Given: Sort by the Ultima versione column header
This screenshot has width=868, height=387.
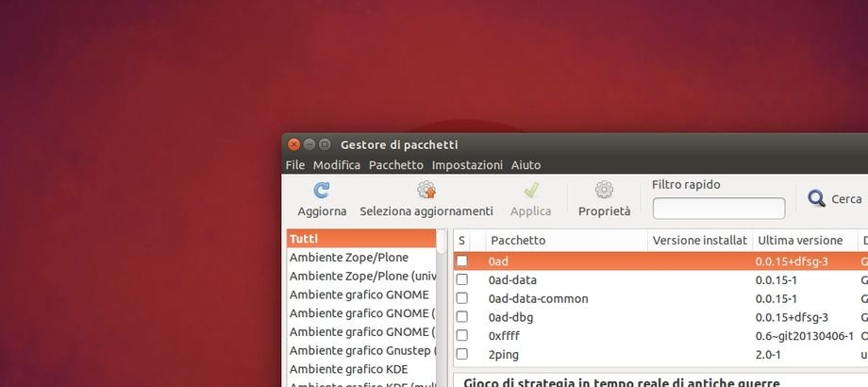Looking at the screenshot, I should tap(805, 241).
